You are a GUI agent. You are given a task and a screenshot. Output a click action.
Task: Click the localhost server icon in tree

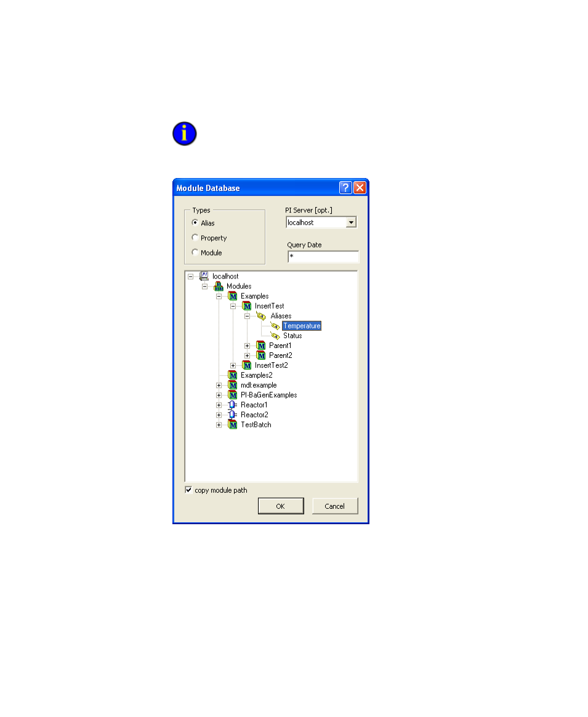pos(204,276)
